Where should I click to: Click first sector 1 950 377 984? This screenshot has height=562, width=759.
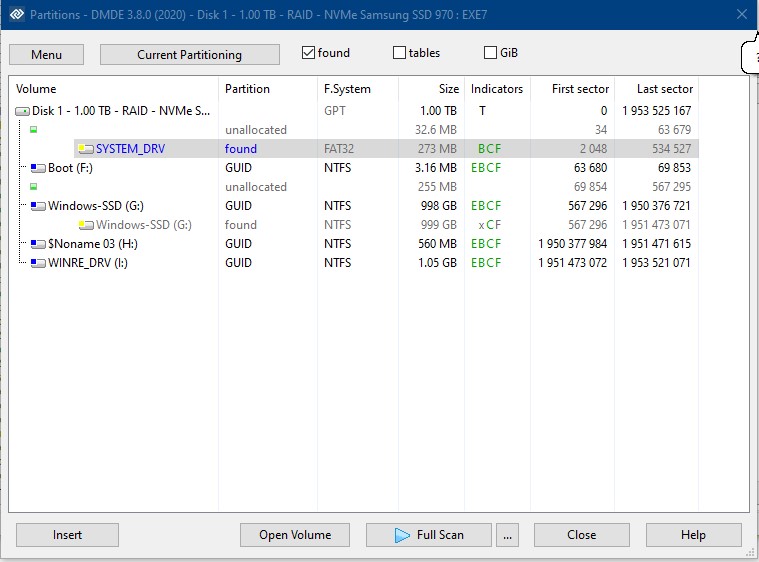point(573,243)
